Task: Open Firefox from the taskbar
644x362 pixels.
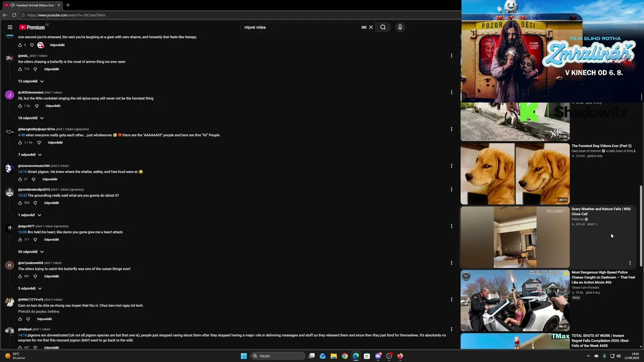Action: pos(400,356)
